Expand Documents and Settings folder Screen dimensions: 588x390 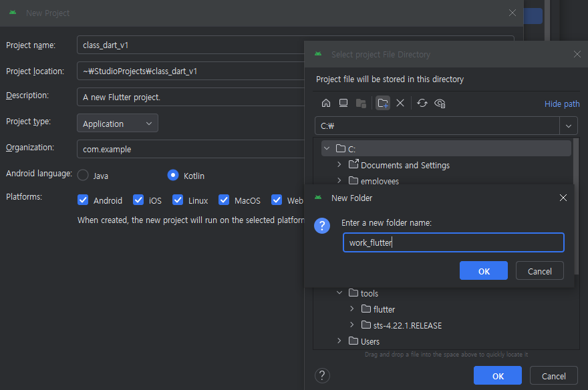pyautogui.click(x=339, y=164)
